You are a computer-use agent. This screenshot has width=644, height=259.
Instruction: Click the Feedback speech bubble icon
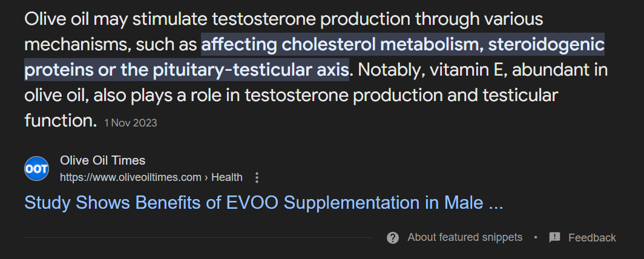coord(554,237)
